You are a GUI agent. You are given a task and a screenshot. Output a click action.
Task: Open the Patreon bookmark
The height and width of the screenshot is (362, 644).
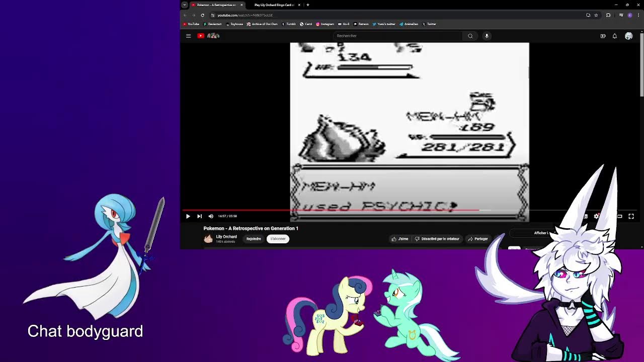tap(361, 24)
